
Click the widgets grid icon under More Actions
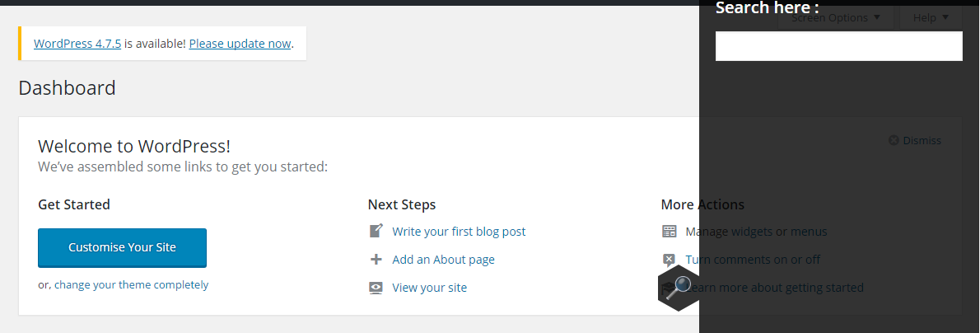tap(669, 231)
